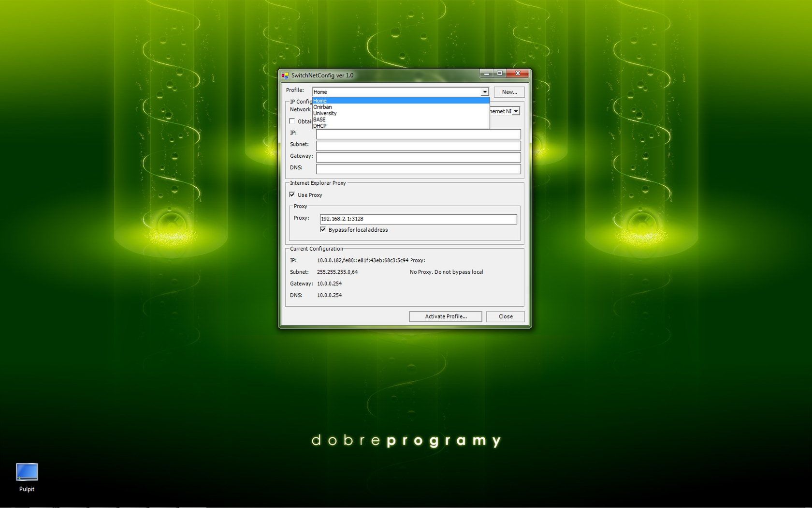Click the Close button at bottom
Image resolution: width=812 pixels, height=508 pixels.
(x=506, y=316)
